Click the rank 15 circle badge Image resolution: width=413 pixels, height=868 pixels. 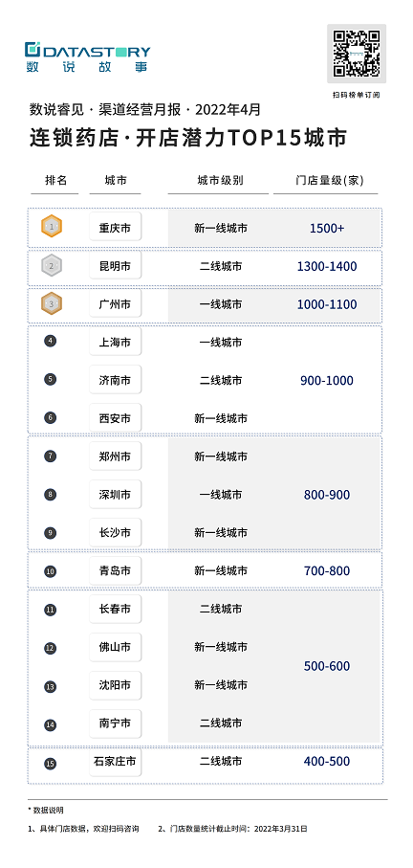[51, 764]
